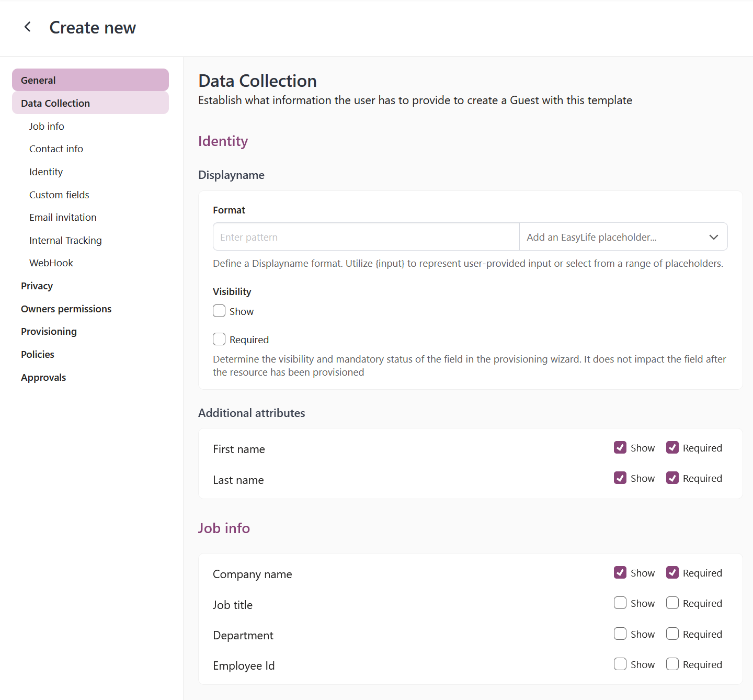Screen dimensions: 753x700
Task: Uncheck Required for First name
Action: click(672, 447)
